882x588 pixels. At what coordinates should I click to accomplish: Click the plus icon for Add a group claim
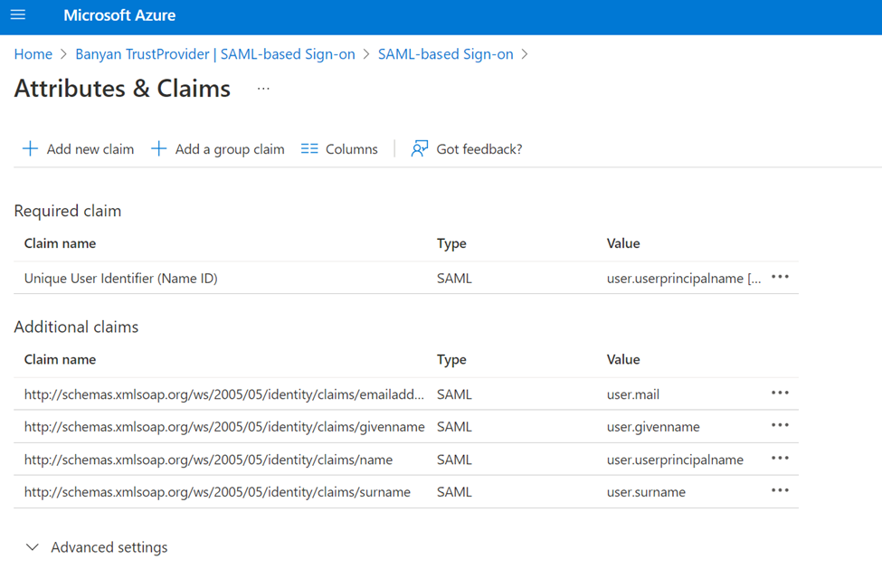tap(158, 148)
